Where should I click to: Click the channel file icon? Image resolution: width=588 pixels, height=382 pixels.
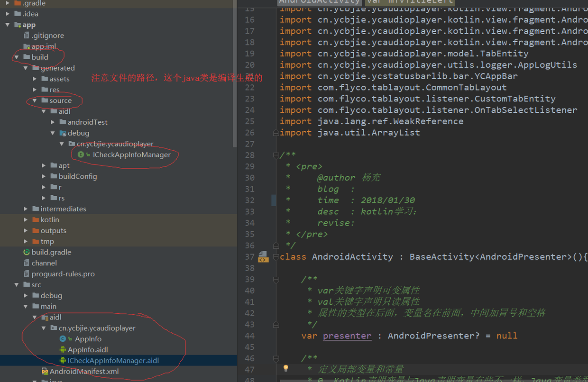tap(27, 263)
